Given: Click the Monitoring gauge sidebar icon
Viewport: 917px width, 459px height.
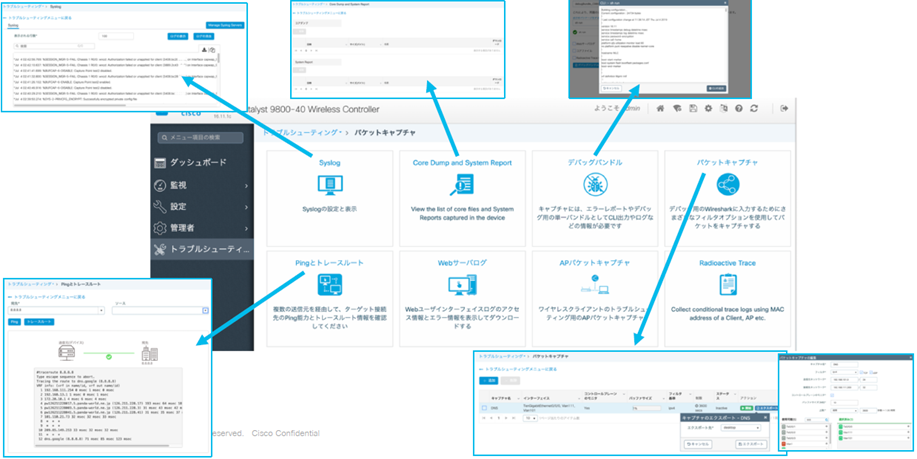Looking at the screenshot, I should point(160,185).
